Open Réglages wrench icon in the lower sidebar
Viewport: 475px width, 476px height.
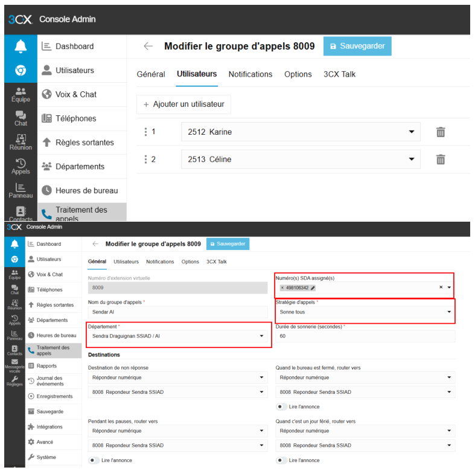pos(14,381)
